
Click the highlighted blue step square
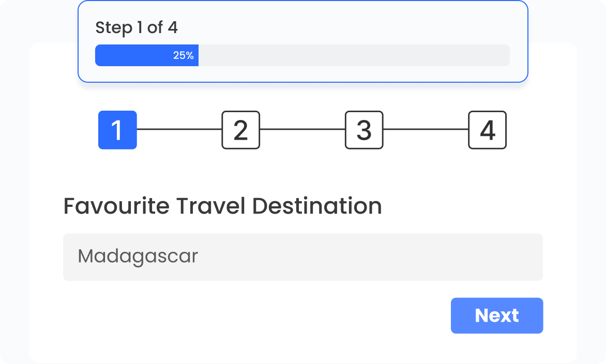coord(117,130)
